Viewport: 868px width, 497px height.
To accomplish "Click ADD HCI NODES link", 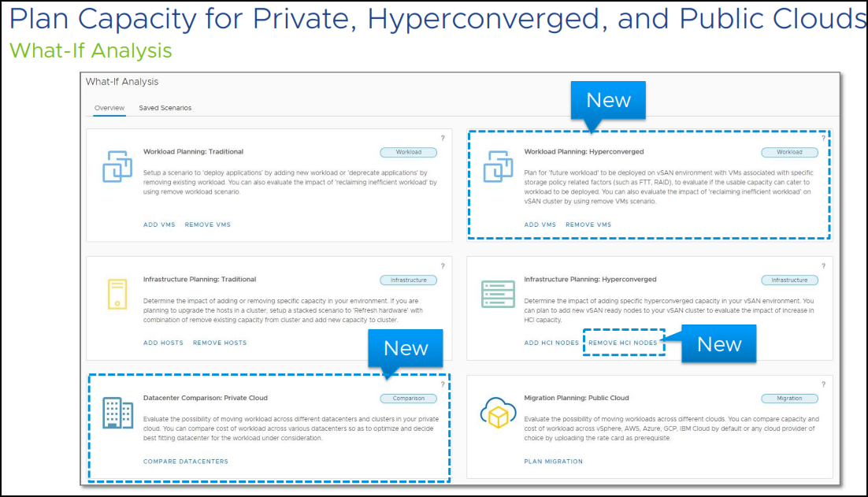I will coord(551,343).
